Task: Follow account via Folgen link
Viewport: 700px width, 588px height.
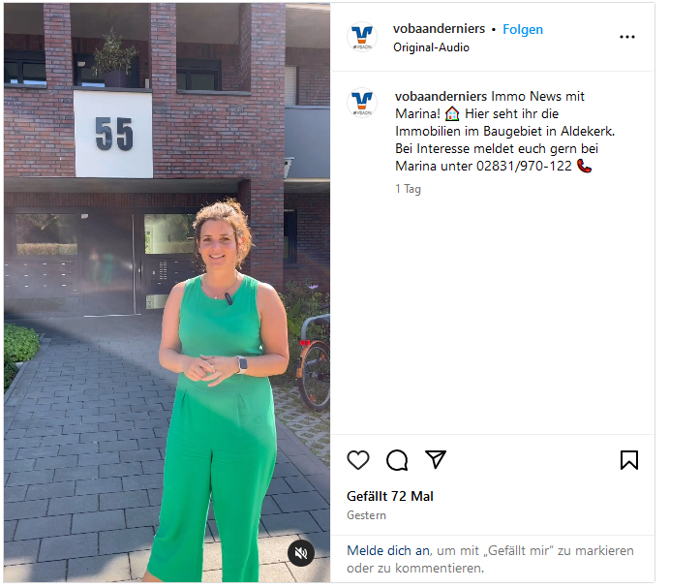Action: (523, 29)
